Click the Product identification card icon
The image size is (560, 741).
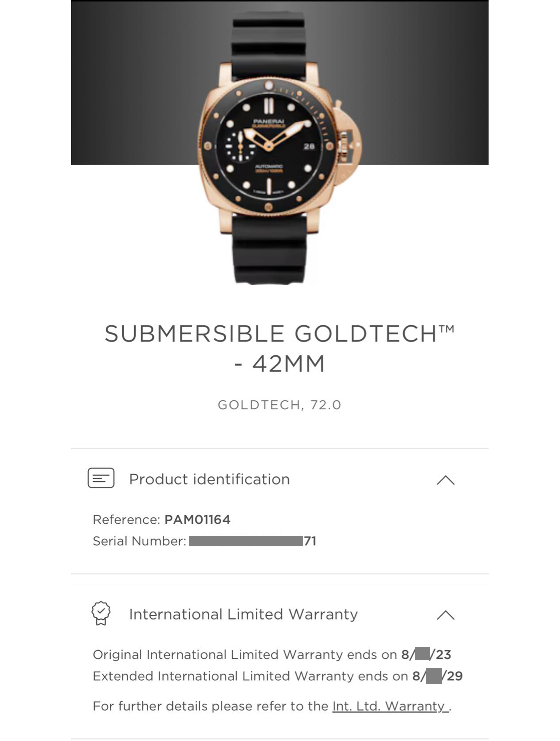[101, 478]
